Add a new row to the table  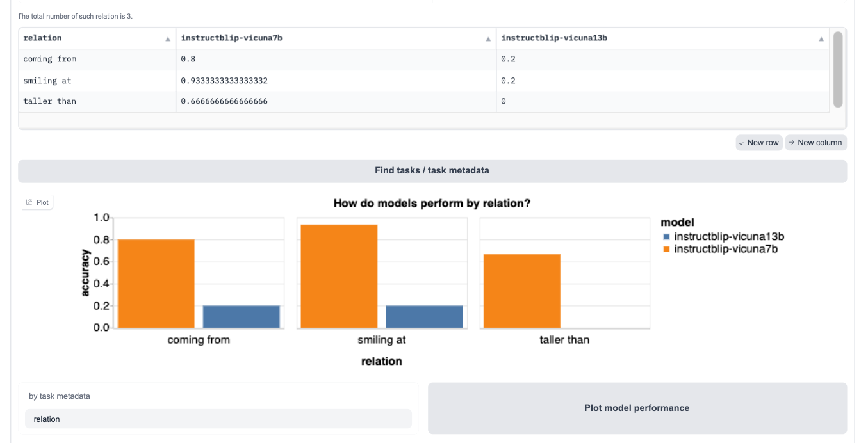click(x=758, y=143)
